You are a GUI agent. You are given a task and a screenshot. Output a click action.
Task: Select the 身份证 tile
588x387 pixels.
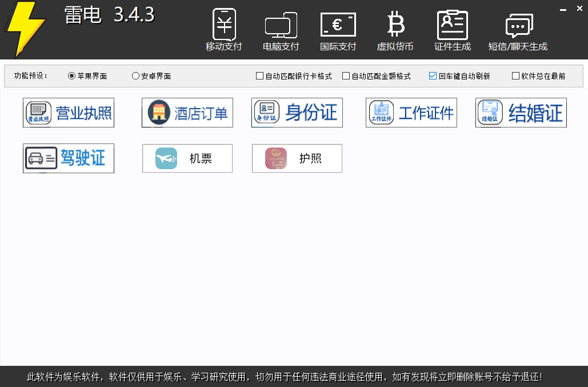pos(297,113)
